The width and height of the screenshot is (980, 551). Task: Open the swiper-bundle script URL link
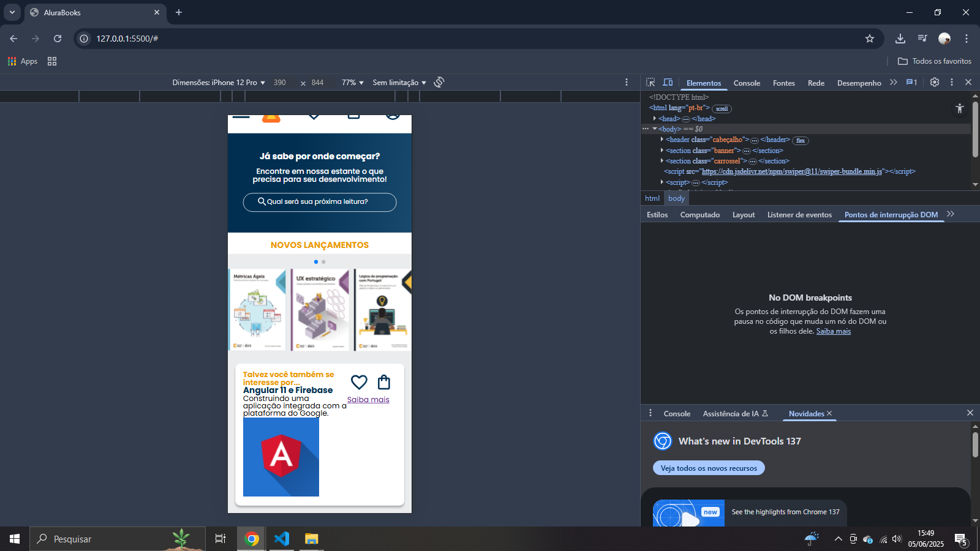791,172
